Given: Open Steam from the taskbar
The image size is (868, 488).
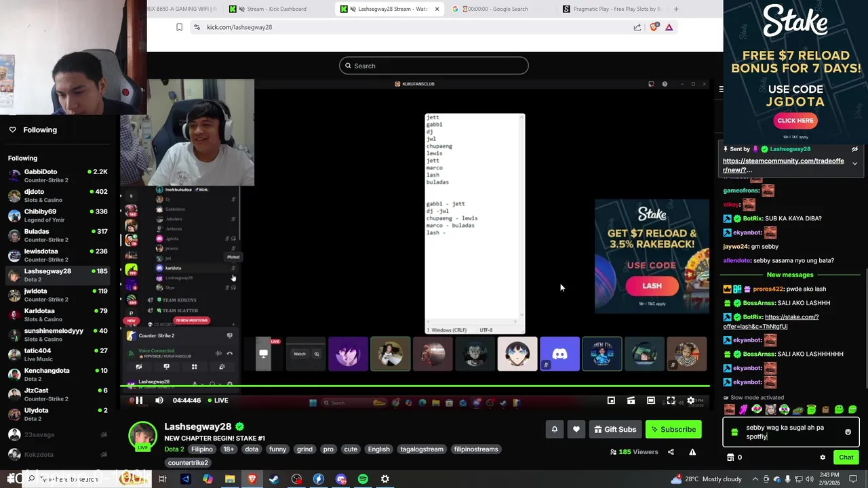Looking at the screenshot, I should coord(274,479).
